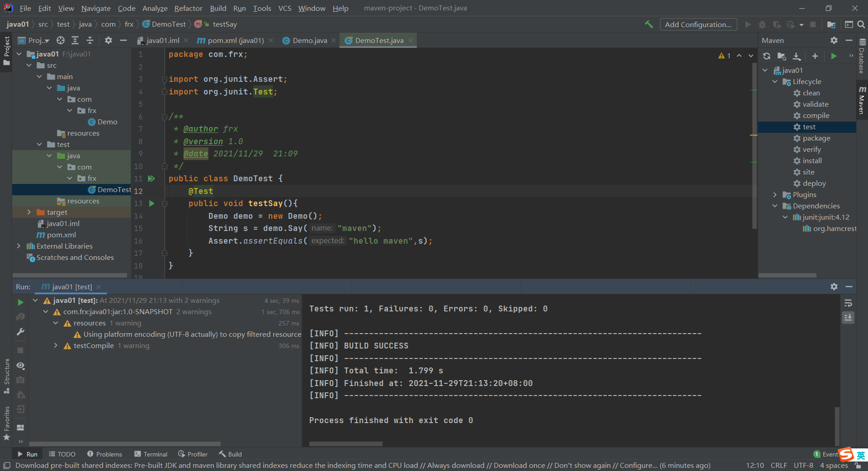Toggle soft-wrap in Run console
Screen dimensions: 868x471
point(848,303)
